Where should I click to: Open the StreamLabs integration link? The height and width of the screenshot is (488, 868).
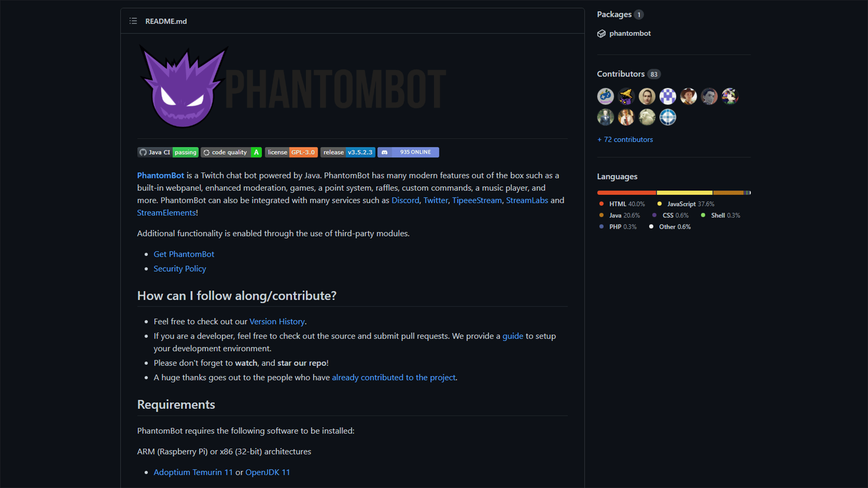tap(527, 200)
